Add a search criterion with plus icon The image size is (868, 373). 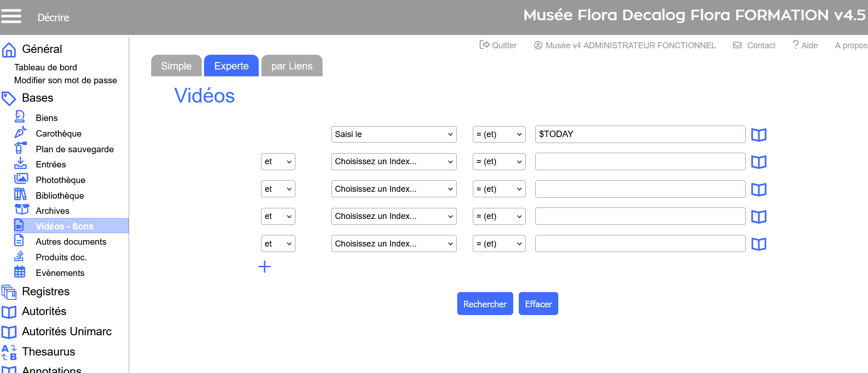point(265,267)
